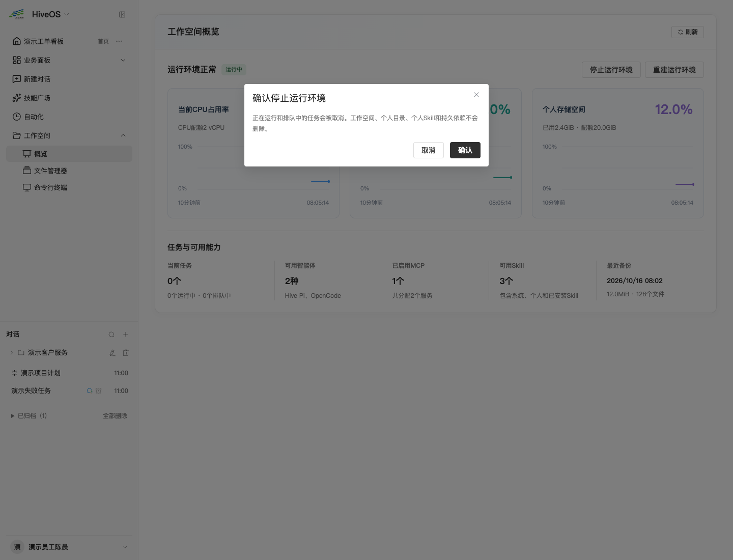Image resolution: width=733 pixels, height=560 pixels.
Task: Click the 2026/10/16 08:02 backup timestamp
Action: coord(635,281)
